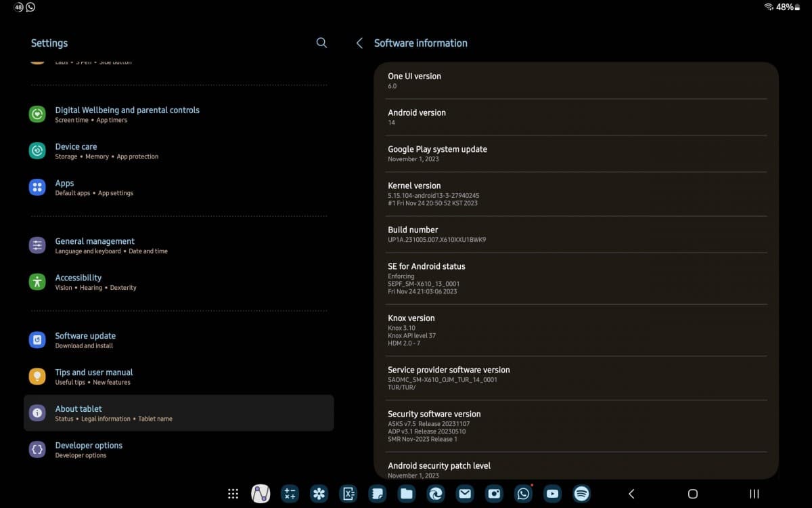Open the Software update section
The image size is (812, 508).
(x=85, y=339)
